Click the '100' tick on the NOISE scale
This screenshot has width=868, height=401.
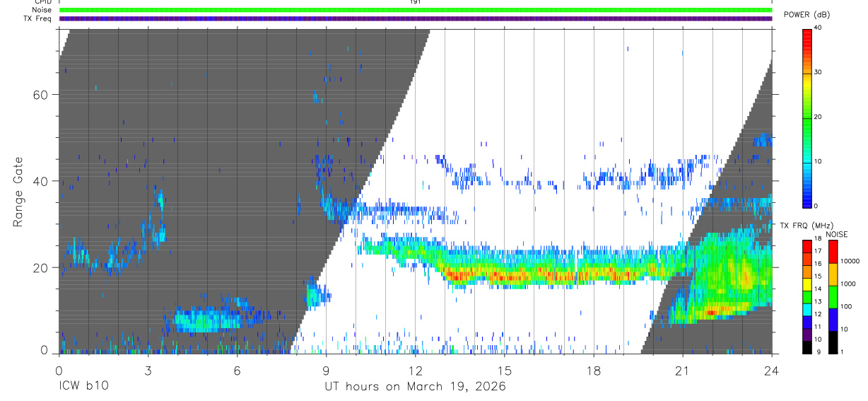point(845,306)
